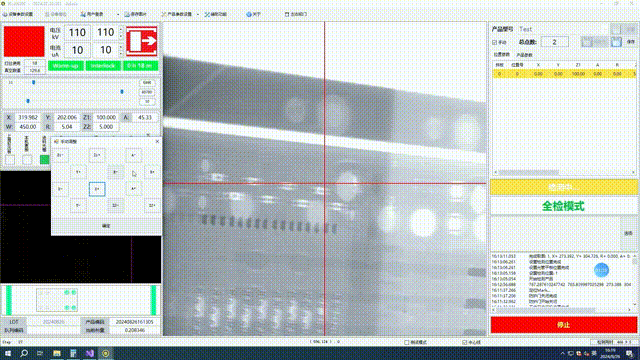Click the LOT input field
The height and width of the screenshot is (360, 640).
(53, 322)
